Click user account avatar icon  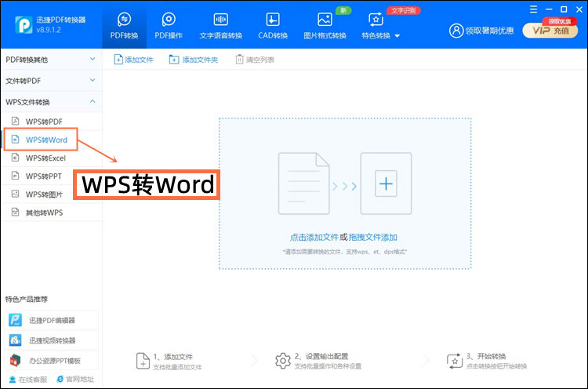coord(456,31)
